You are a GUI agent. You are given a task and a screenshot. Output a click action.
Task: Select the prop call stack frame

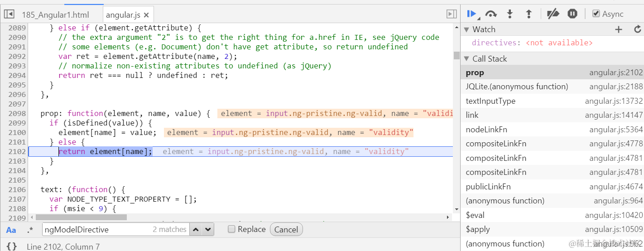pyautogui.click(x=552, y=72)
